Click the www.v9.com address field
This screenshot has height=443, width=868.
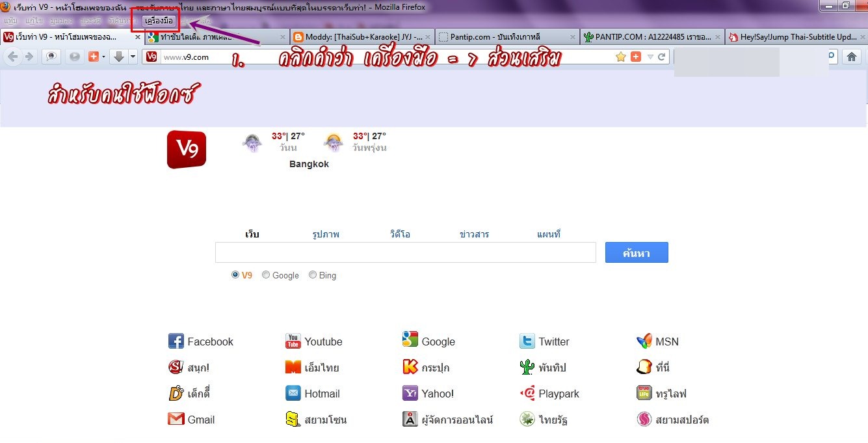pyautogui.click(x=387, y=57)
